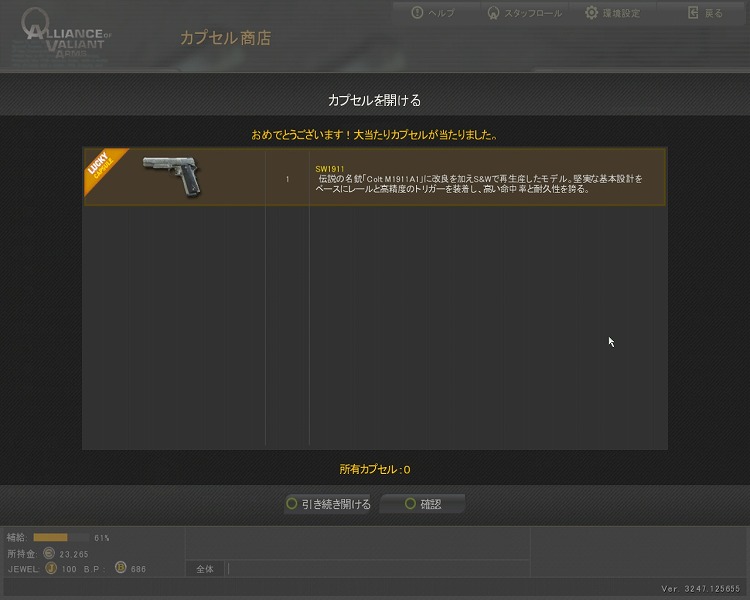750x600 pixels.
Task: Click the Help exclamation icon
Action: pyautogui.click(x=417, y=12)
